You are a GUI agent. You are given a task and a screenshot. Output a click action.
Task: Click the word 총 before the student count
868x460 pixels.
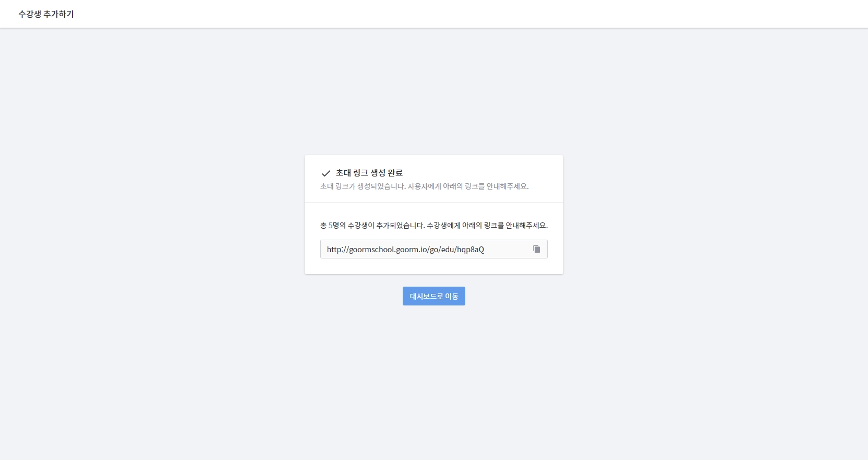323,226
